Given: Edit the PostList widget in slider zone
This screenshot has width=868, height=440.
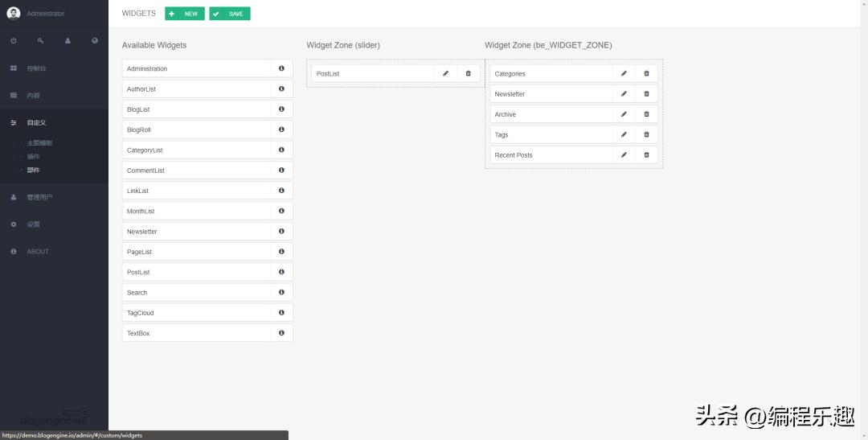Looking at the screenshot, I should (446, 73).
